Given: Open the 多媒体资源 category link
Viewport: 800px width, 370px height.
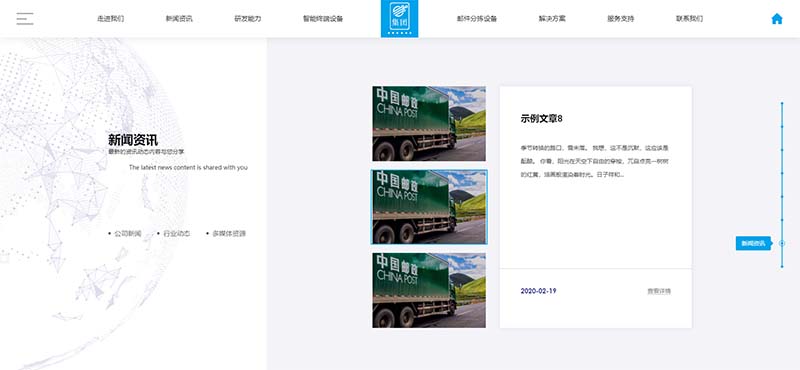Looking at the screenshot, I should point(229,234).
